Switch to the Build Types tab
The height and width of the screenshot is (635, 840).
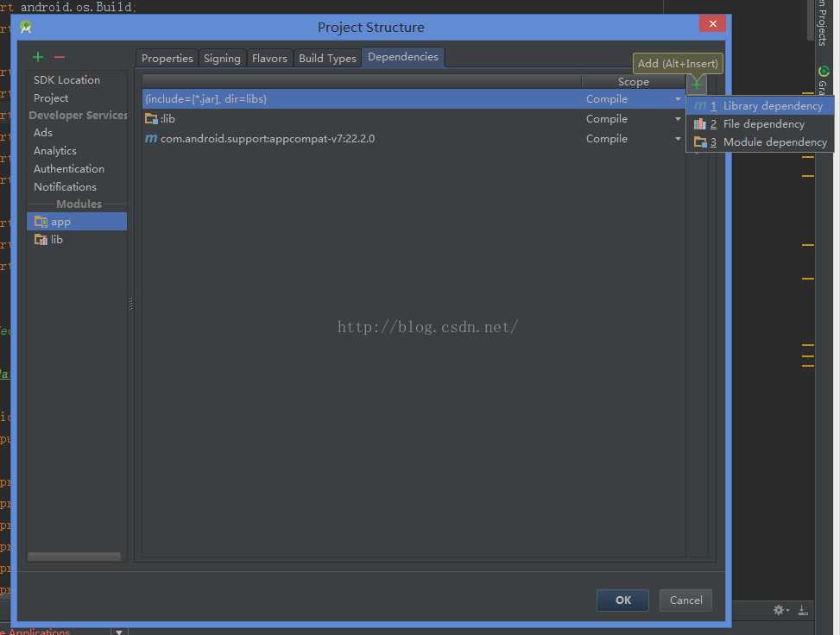click(327, 58)
